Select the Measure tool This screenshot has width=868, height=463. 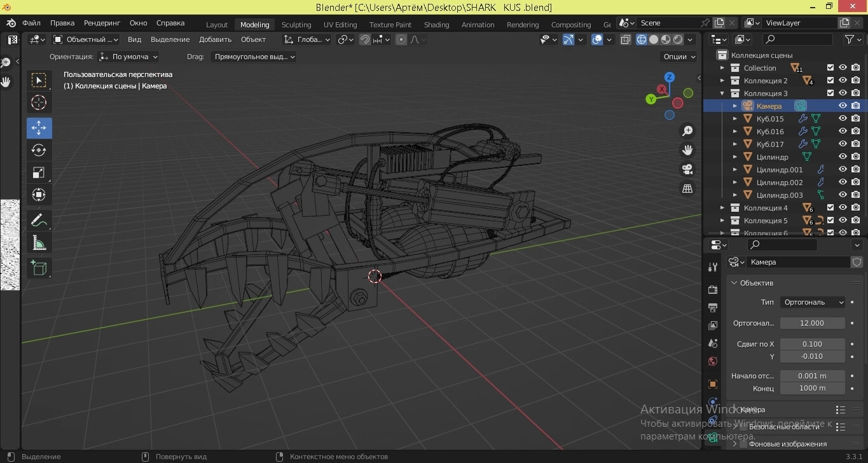39,243
